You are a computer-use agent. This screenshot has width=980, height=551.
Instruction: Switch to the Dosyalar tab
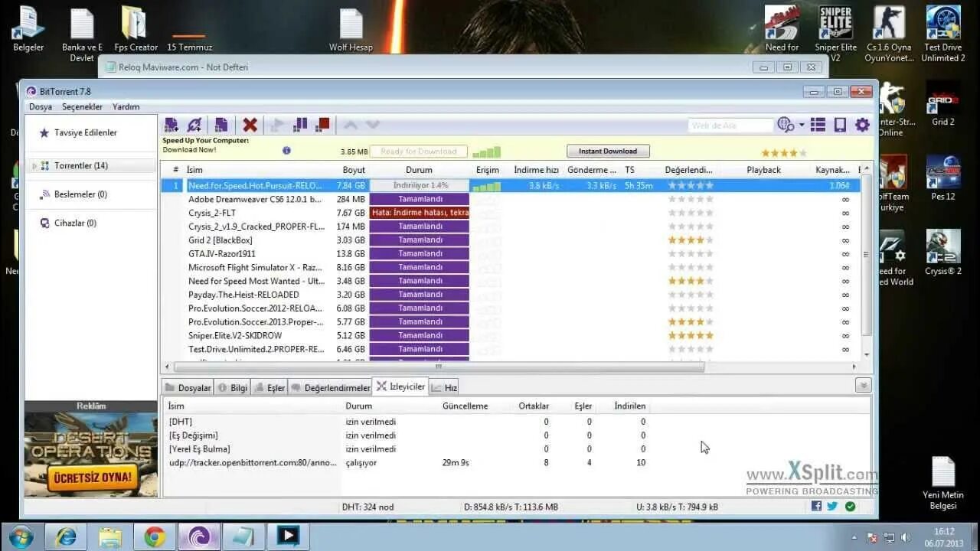[188, 388]
